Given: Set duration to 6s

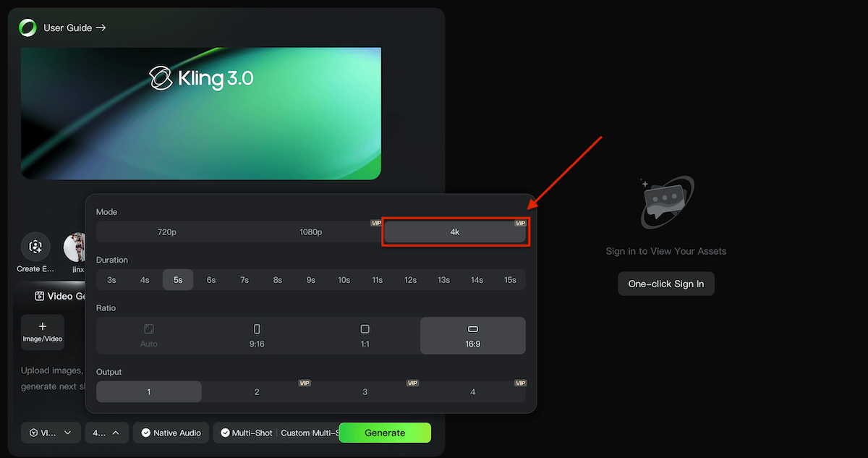Looking at the screenshot, I should (211, 280).
